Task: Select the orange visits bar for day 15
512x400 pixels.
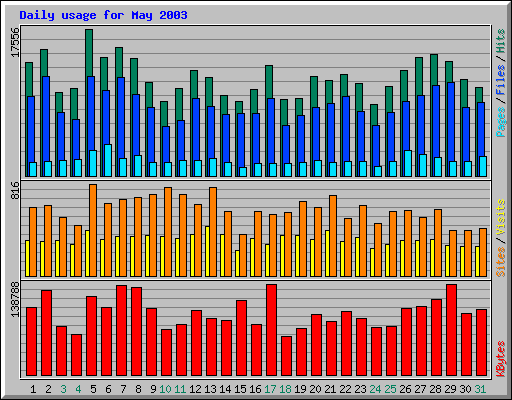Action: (x=243, y=255)
